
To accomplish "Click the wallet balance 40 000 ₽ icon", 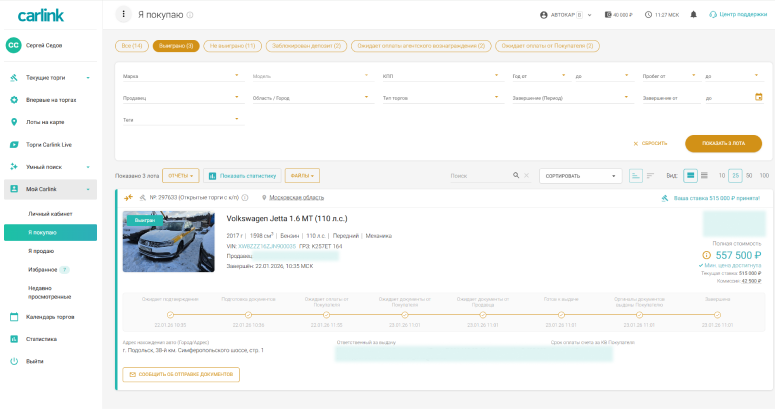I will point(607,15).
